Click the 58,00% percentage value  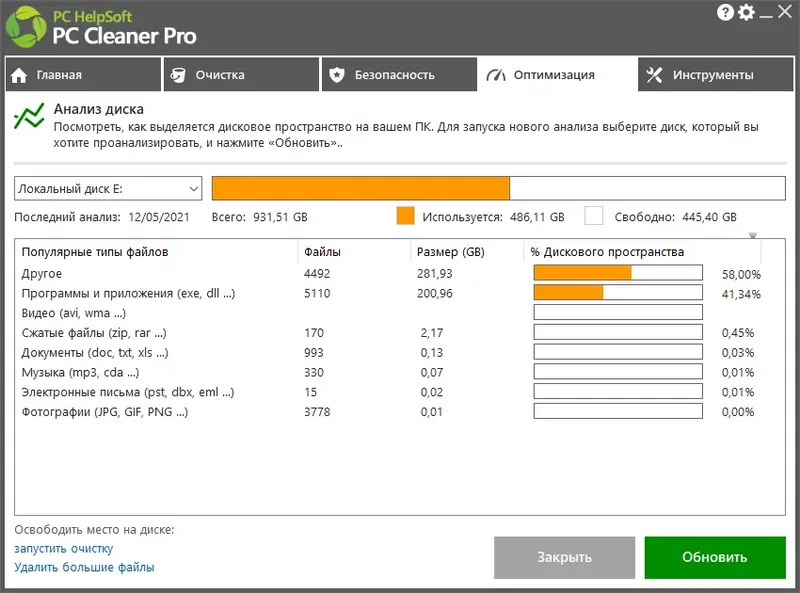(741, 275)
